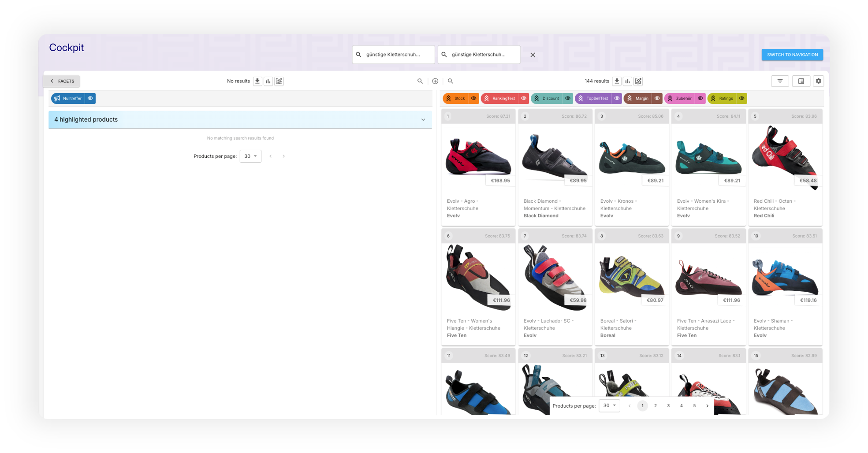
Task: Click the left panel search magnifier icon
Action: pos(420,81)
